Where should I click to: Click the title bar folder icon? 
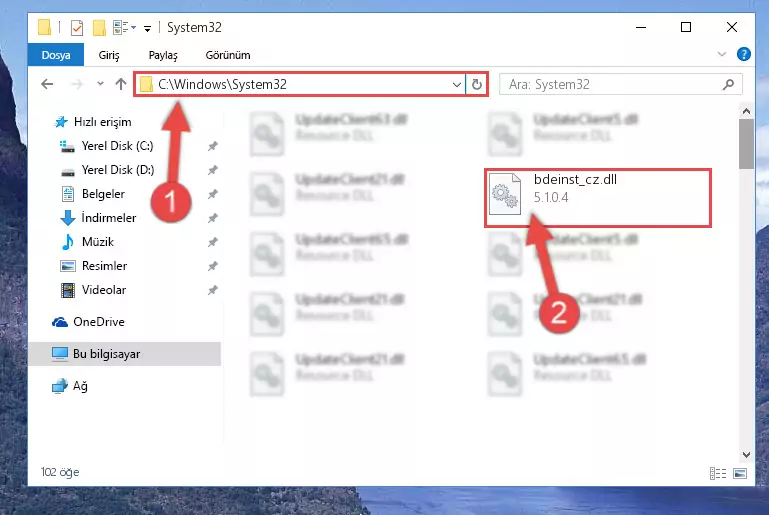point(45,27)
